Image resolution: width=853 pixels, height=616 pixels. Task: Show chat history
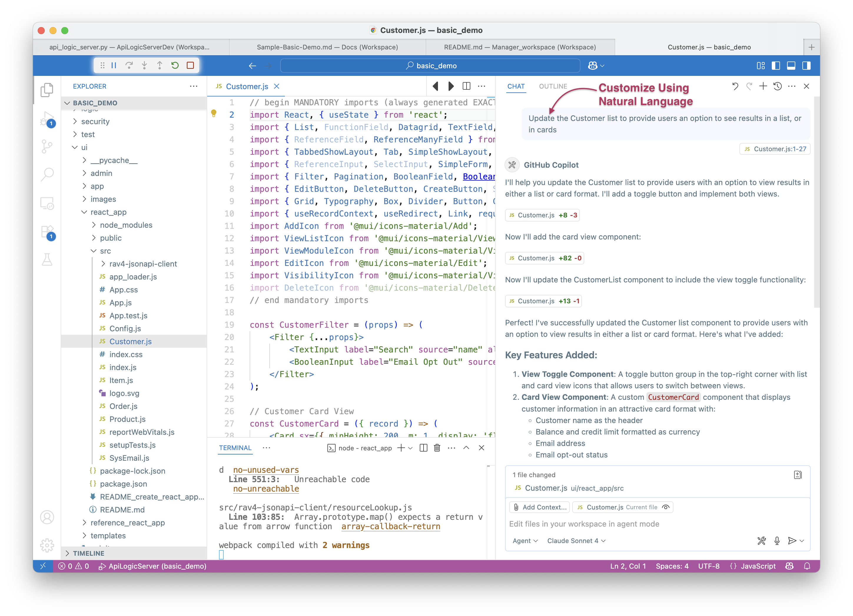point(778,86)
